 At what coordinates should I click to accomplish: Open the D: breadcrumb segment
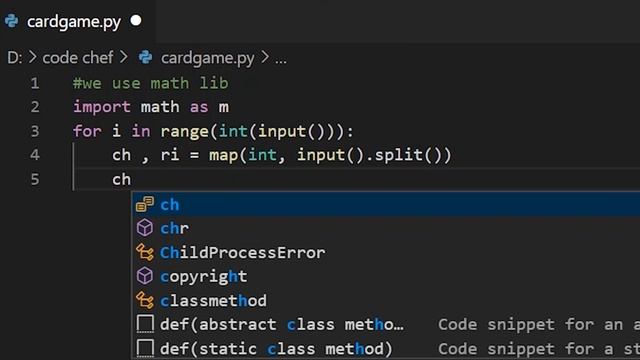coord(15,58)
